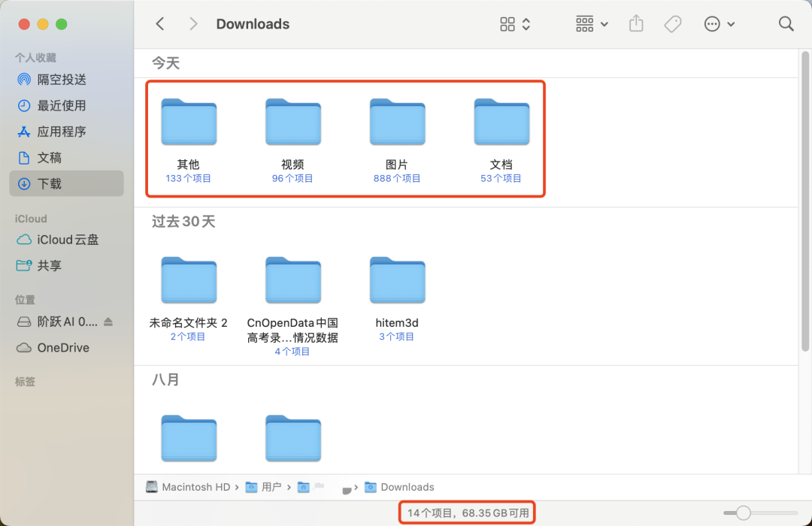
Task: Select the 图片 folder icon
Action: coord(397,122)
